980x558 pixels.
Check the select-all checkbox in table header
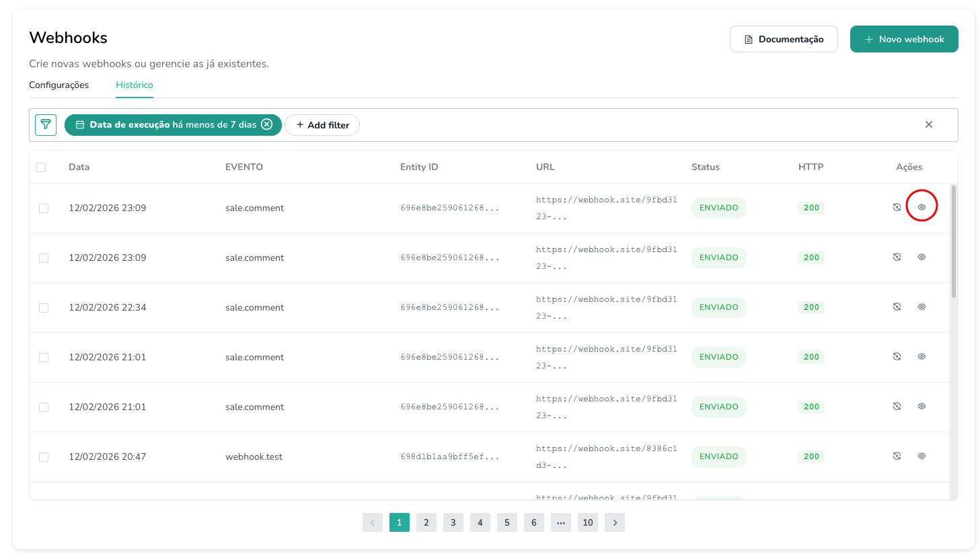41,167
